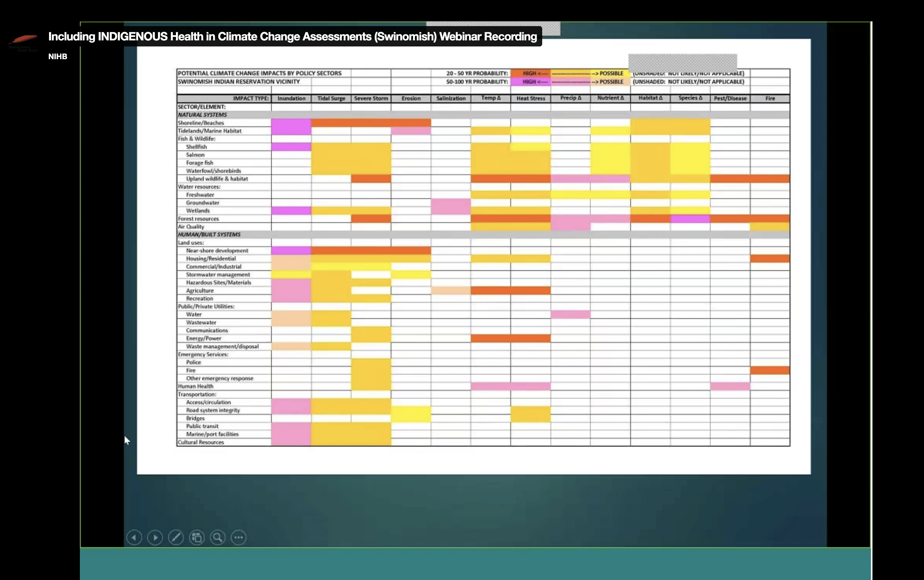The height and width of the screenshot is (580, 924).
Task: Click the HUMAN/BUILT SYSTEMS section heading
Action: click(x=209, y=234)
